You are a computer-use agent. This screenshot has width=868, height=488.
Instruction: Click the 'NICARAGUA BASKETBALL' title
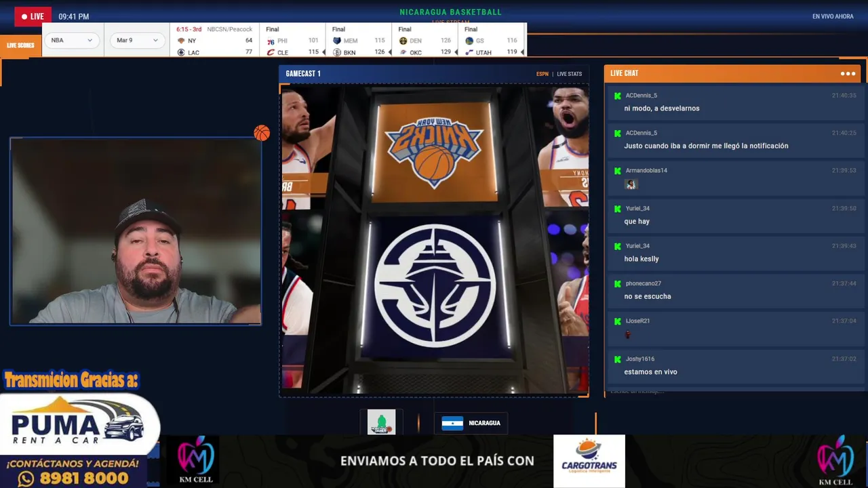pyautogui.click(x=450, y=12)
